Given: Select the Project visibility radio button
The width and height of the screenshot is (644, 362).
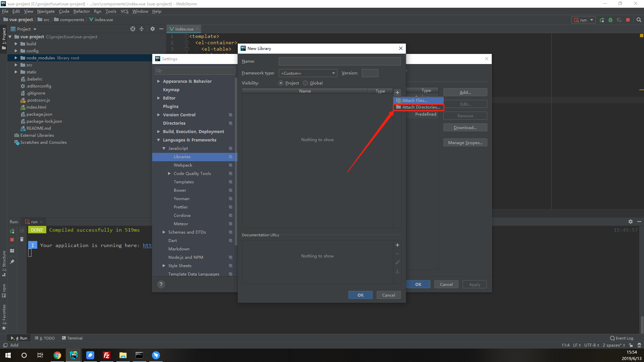Looking at the screenshot, I should (281, 83).
